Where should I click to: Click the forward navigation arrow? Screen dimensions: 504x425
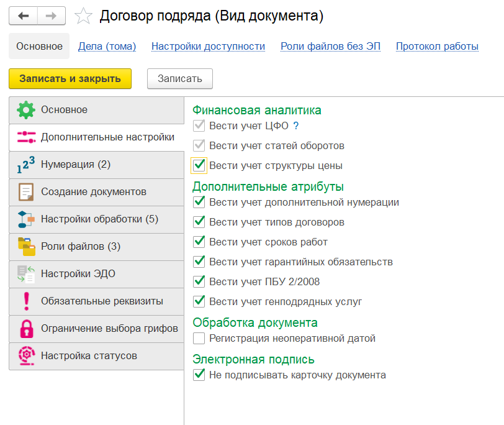(x=52, y=16)
